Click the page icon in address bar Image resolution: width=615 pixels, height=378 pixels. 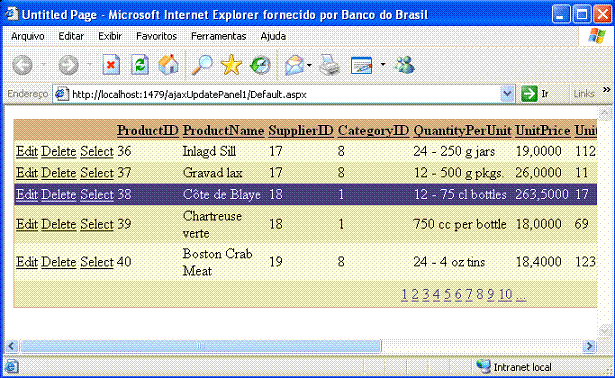(x=62, y=94)
